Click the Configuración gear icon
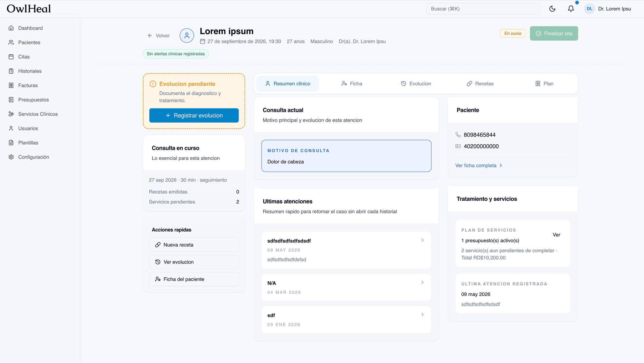The image size is (644, 363). click(x=11, y=157)
